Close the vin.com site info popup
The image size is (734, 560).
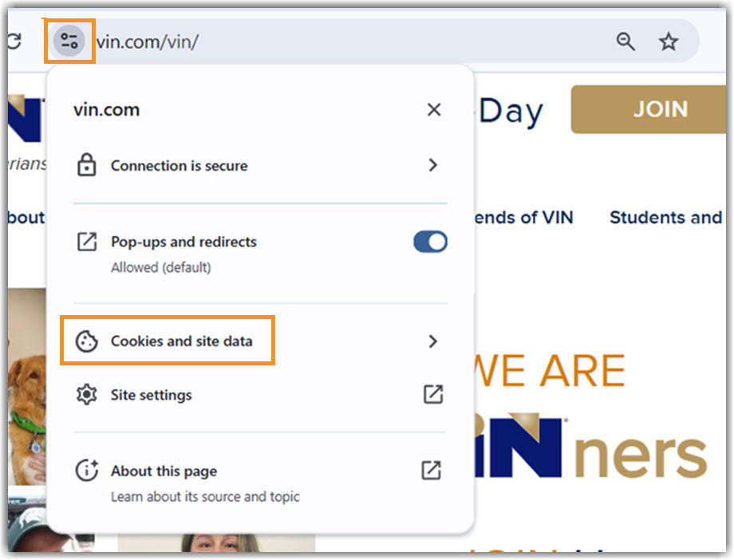pos(433,109)
